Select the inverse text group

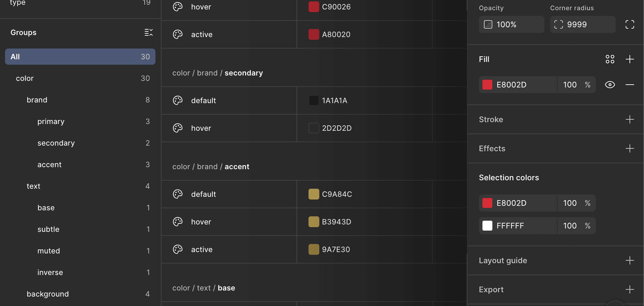tap(50, 272)
